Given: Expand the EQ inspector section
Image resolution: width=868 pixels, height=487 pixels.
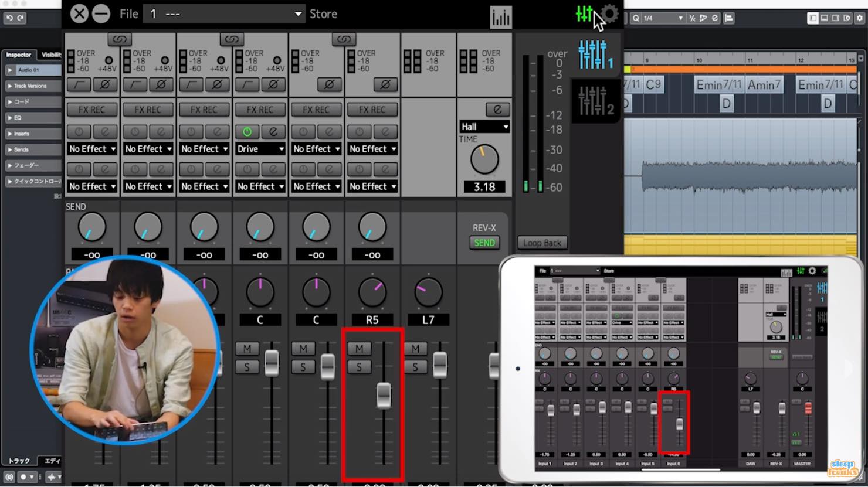Looking at the screenshot, I should click(33, 118).
